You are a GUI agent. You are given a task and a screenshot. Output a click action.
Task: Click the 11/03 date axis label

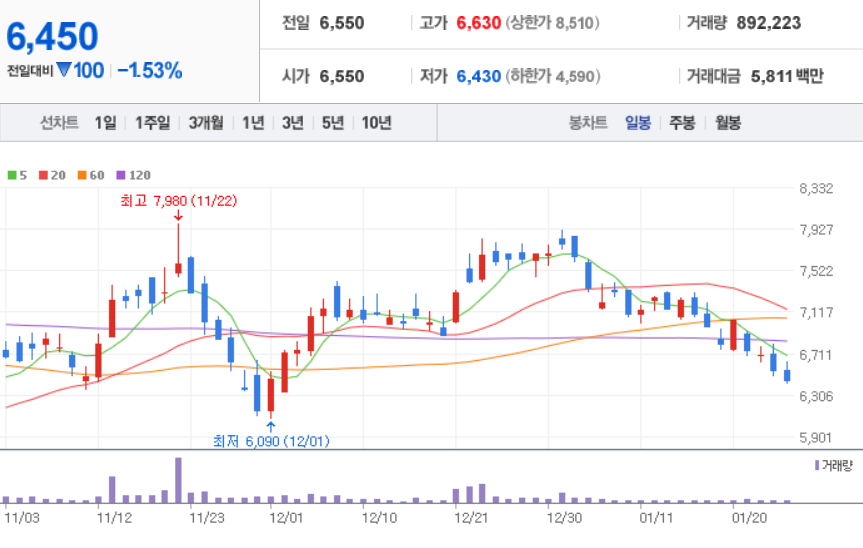click(22, 518)
